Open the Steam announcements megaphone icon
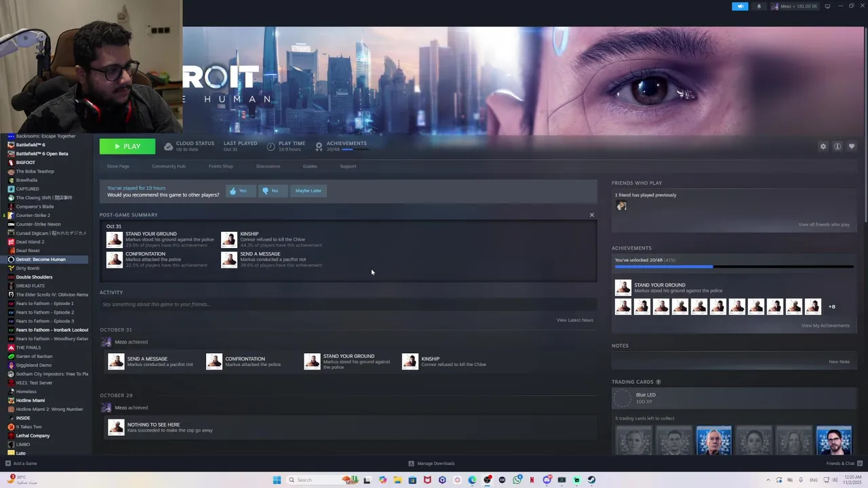Viewport: 868px width, 488px height. [x=740, y=6]
